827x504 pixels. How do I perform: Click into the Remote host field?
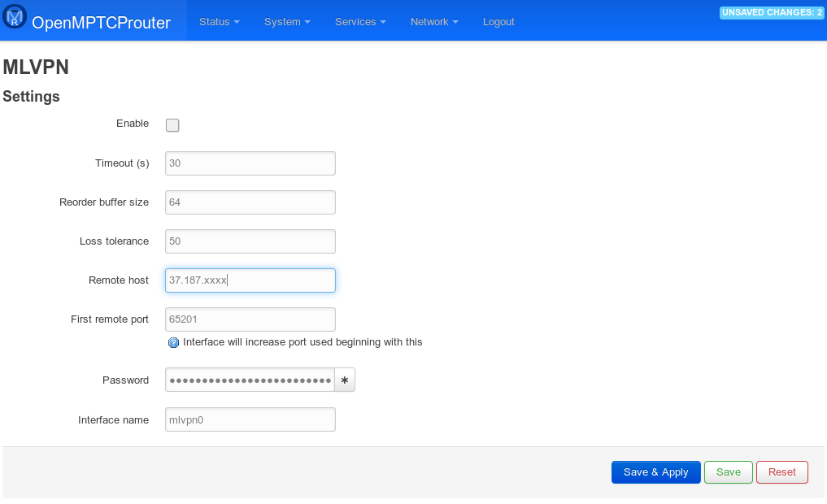pyautogui.click(x=250, y=280)
